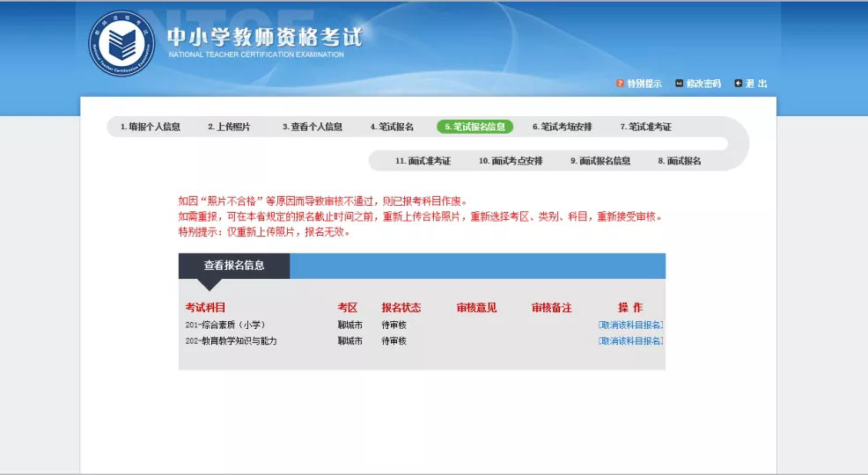This screenshot has height=475, width=868.
Task: Click the 考试科目 column header
Action: [205, 308]
